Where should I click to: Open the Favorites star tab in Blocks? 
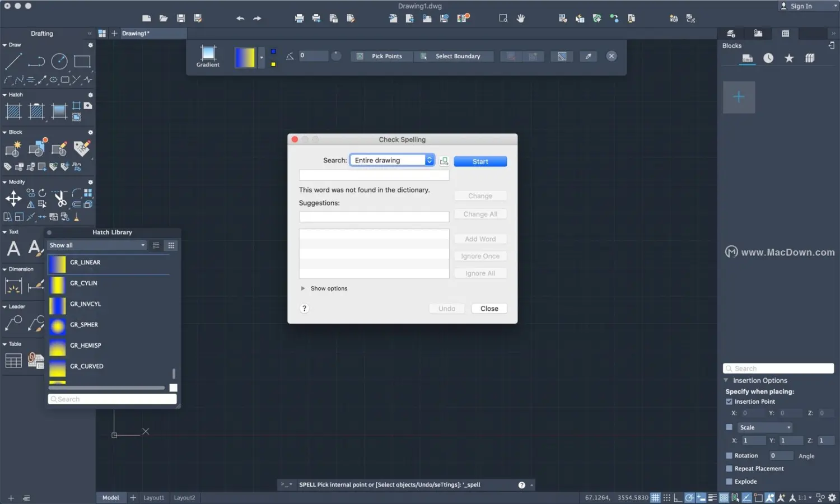click(x=789, y=58)
